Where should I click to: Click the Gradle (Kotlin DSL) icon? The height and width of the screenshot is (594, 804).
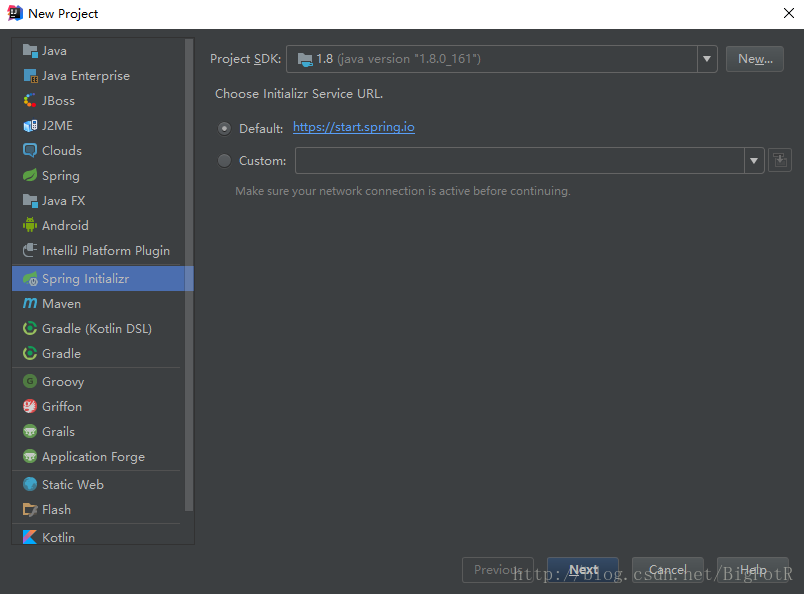tap(30, 328)
